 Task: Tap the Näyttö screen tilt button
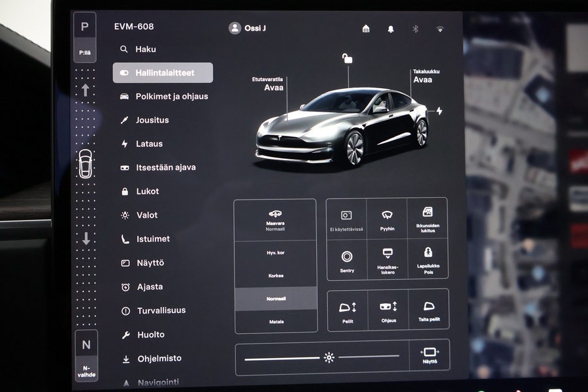(430, 355)
